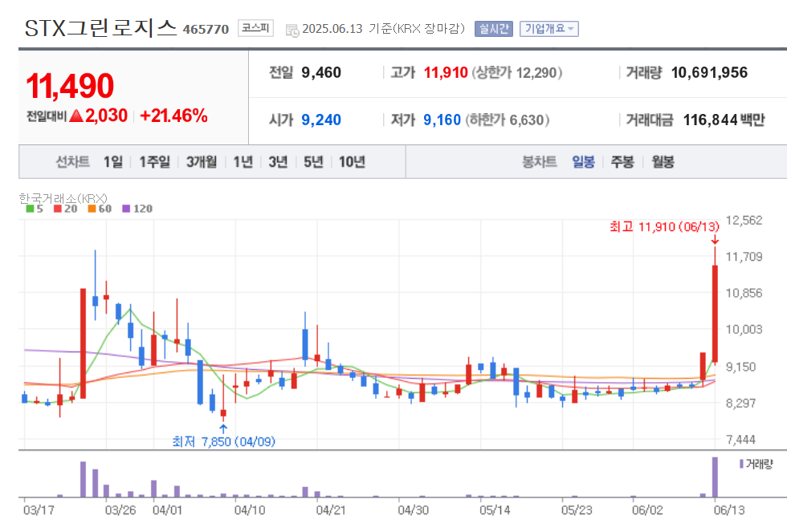787x532 pixels.
Task: Click the tall 06/13 volume bar
Action: 715,477
